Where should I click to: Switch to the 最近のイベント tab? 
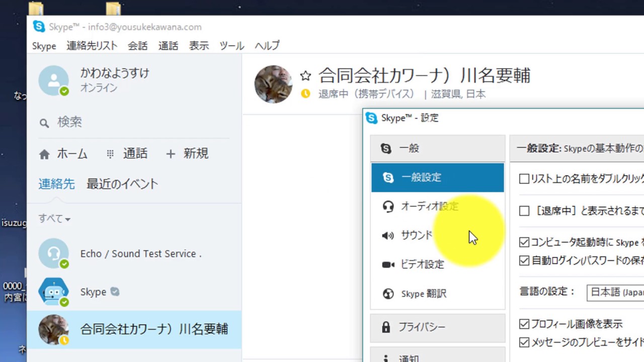point(122,184)
